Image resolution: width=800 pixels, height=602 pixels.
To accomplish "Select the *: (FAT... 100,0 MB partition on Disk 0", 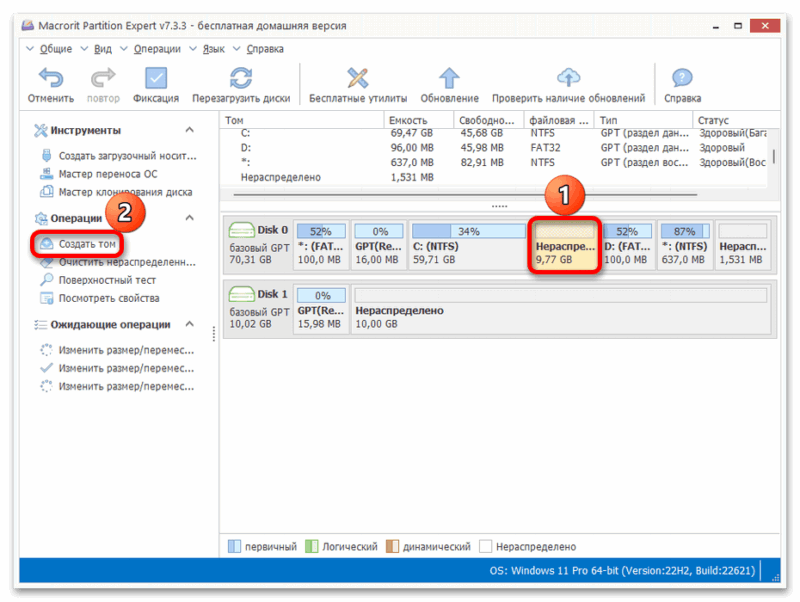I will [x=320, y=245].
